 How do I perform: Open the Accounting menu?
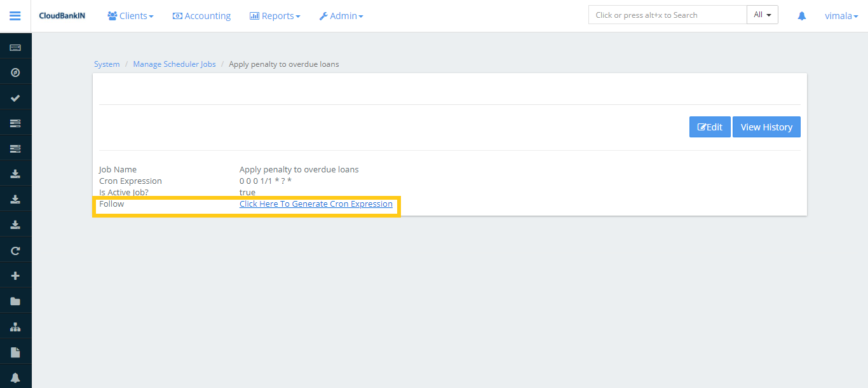tap(201, 16)
